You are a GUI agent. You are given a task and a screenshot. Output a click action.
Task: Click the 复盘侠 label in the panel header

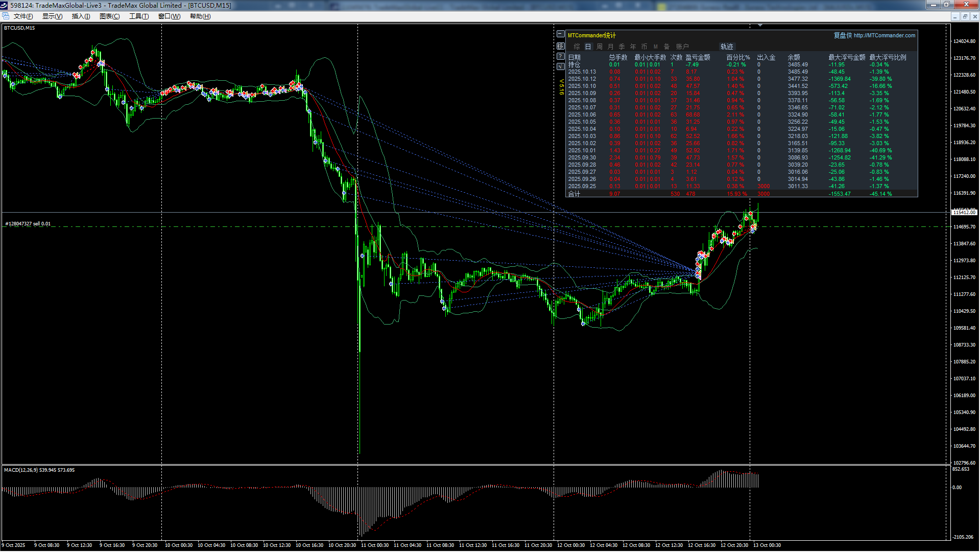(843, 35)
